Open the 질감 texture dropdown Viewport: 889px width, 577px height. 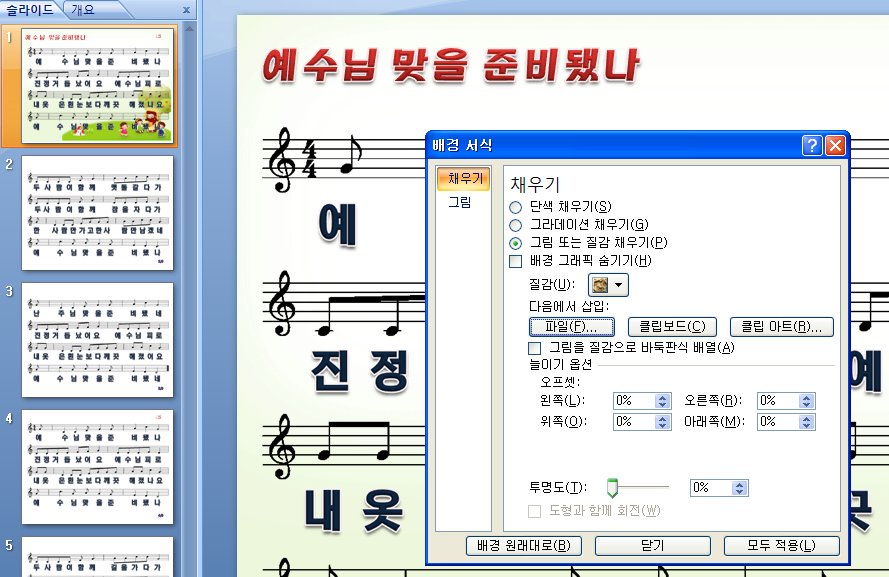point(608,285)
